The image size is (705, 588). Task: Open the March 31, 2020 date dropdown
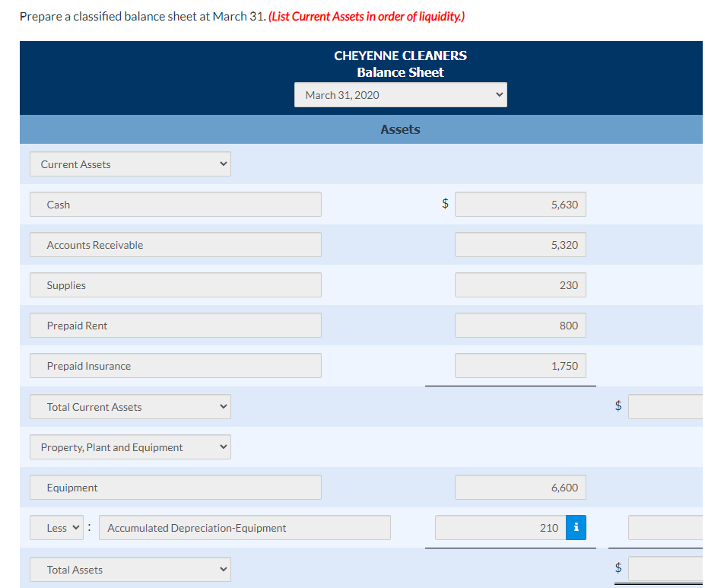click(400, 94)
